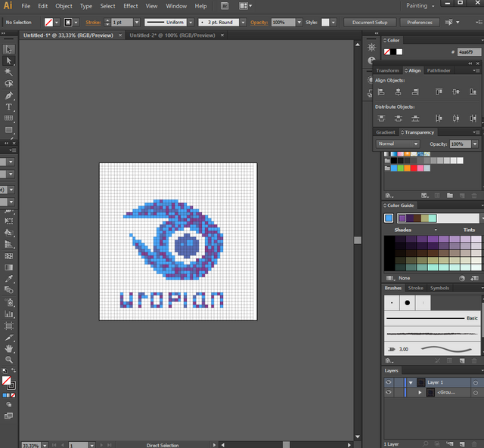Click the Preferences button

tap(420, 23)
